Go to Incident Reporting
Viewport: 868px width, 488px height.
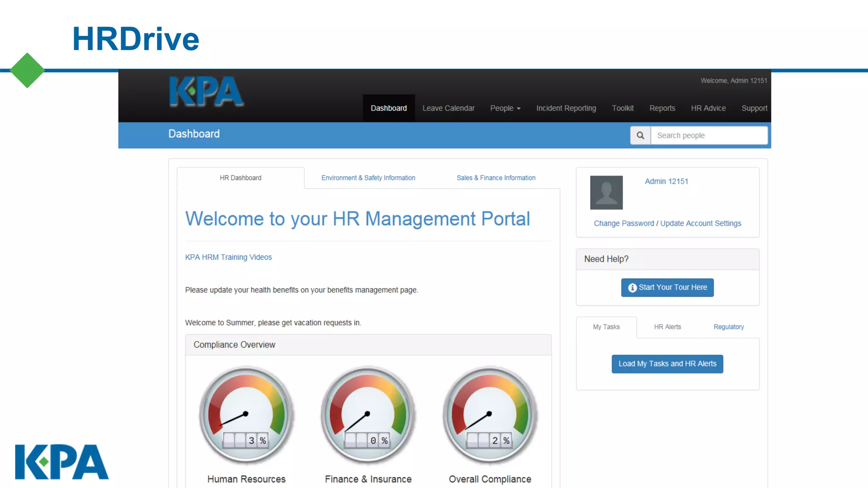tap(566, 108)
